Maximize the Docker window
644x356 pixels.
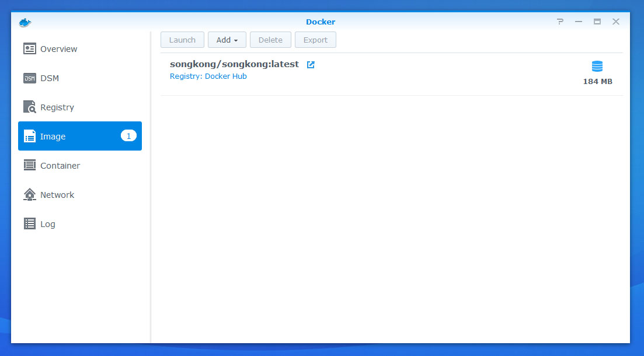click(x=597, y=22)
